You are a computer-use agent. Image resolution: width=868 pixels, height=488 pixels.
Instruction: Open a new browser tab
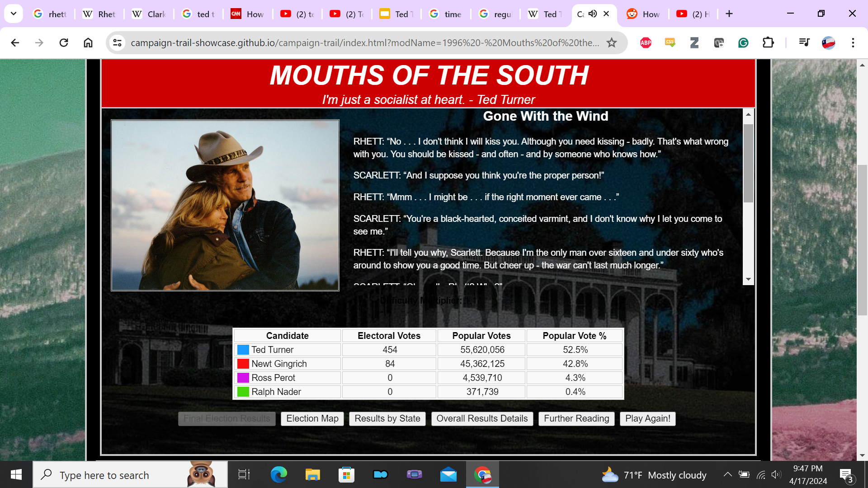729,14
